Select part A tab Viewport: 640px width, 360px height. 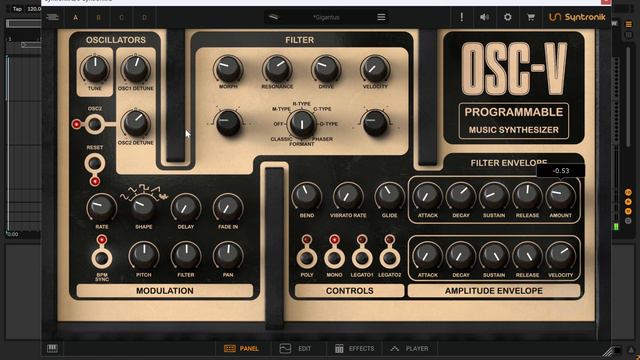[76, 18]
